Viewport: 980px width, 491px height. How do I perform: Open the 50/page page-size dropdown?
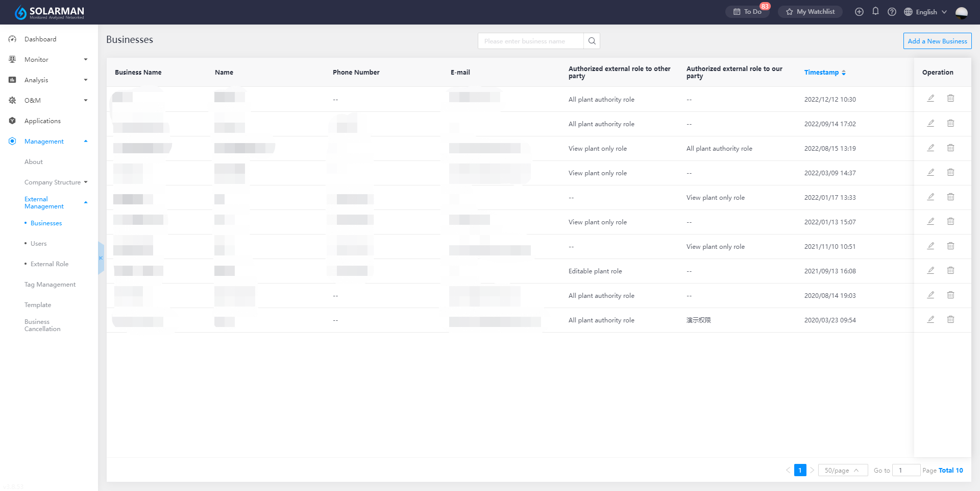point(842,470)
